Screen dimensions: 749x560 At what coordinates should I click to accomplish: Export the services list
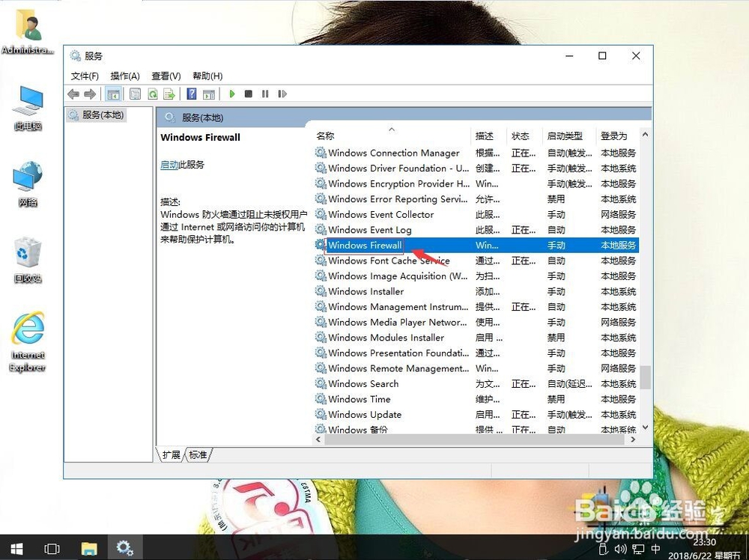point(169,94)
